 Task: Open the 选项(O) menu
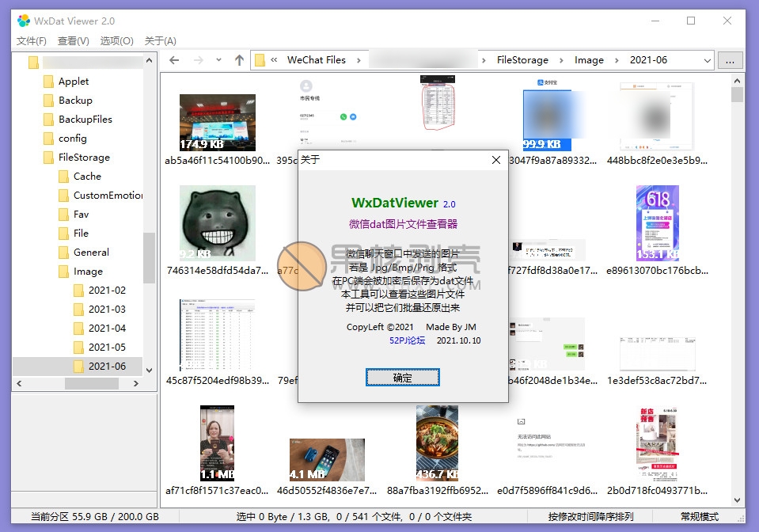coord(116,40)
